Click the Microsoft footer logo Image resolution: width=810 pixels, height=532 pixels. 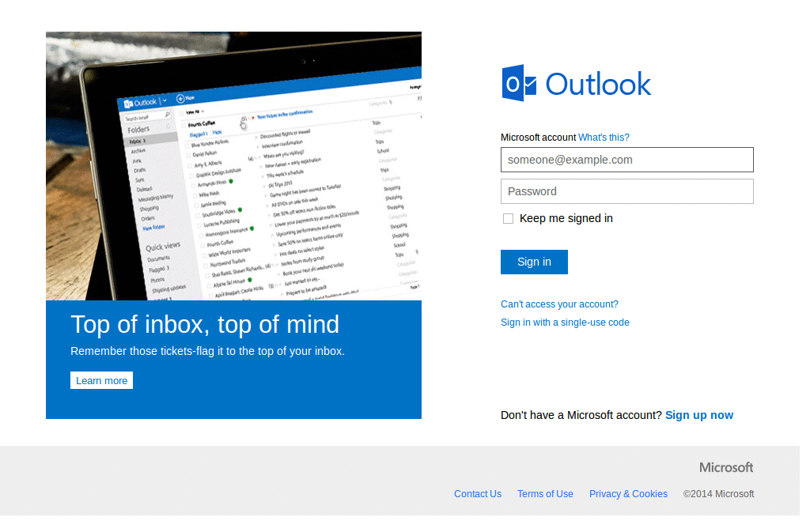(x=726, y=468)
